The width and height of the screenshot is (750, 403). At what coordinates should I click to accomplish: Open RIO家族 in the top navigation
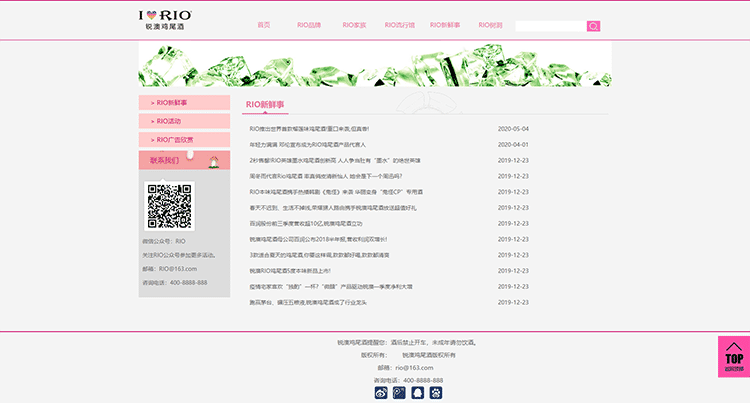coord(354,25)
